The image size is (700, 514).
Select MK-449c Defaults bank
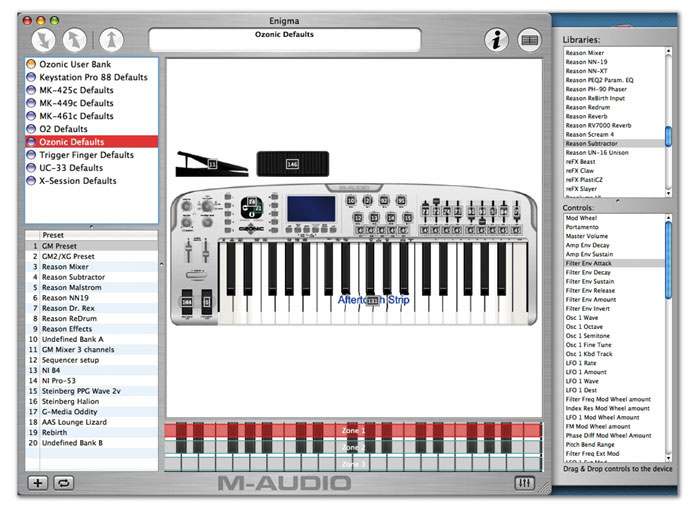click(x=92, y=103)
